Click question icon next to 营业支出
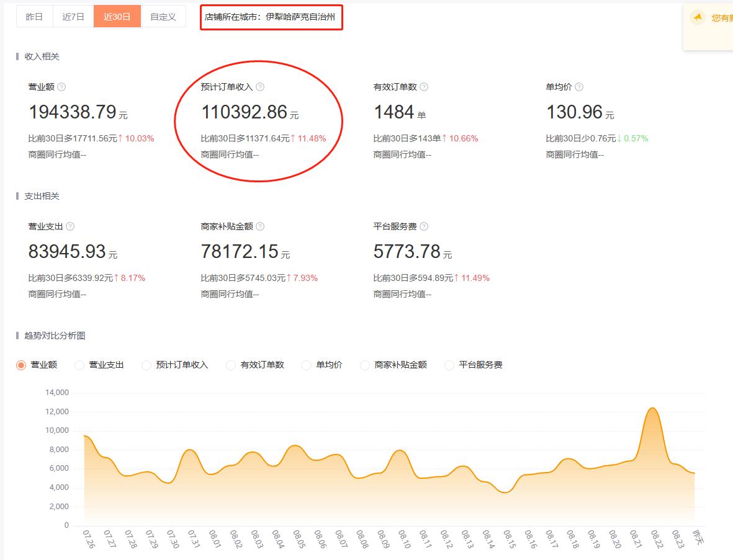This screenshot has height=560, width=733. click(70, 226)
